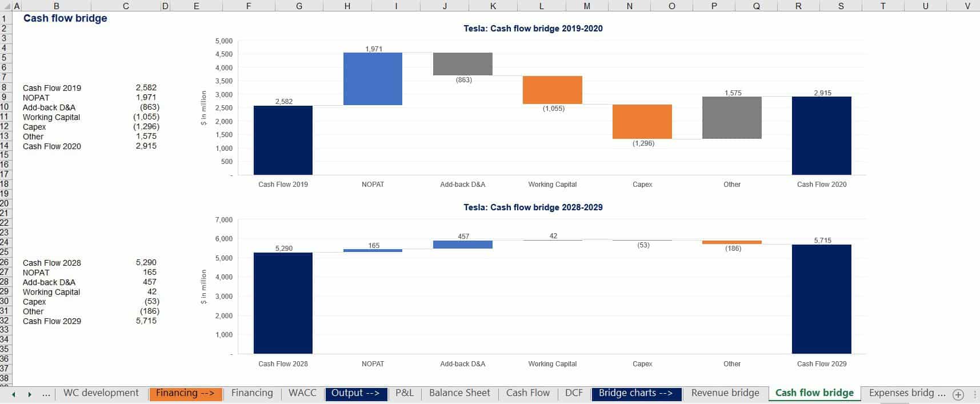The height and width of the screenshot is (404, 980).
Task: Click the 5,290 value cell in column C
Action: pos(146,262)
